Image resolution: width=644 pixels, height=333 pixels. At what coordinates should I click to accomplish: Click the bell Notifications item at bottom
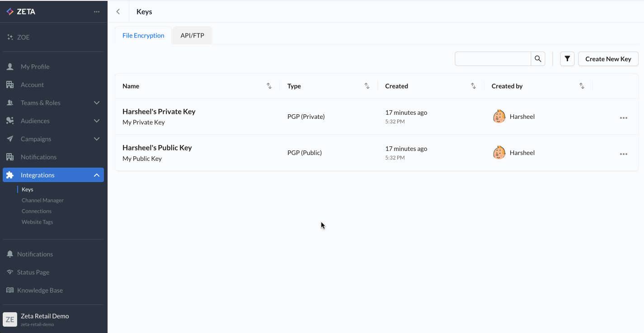[35, 254]
